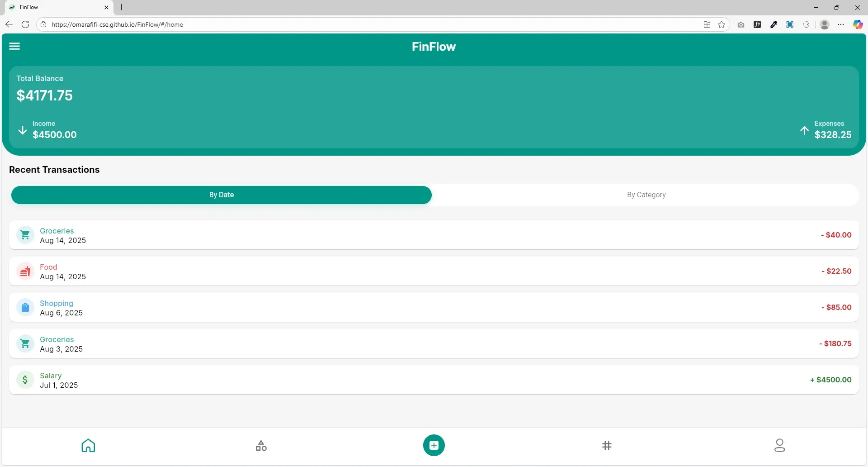Viewport: 868px width, 467px height.
Task: Click the - $85.00 amount
Action: tap(836, 307)
